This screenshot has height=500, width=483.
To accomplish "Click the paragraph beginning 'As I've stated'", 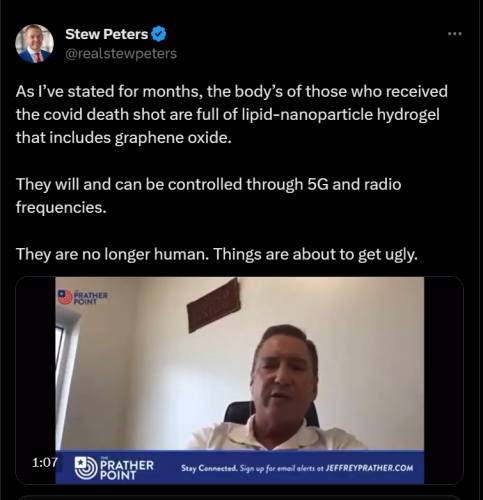I will pyautogui.click(x=232, y=114).
